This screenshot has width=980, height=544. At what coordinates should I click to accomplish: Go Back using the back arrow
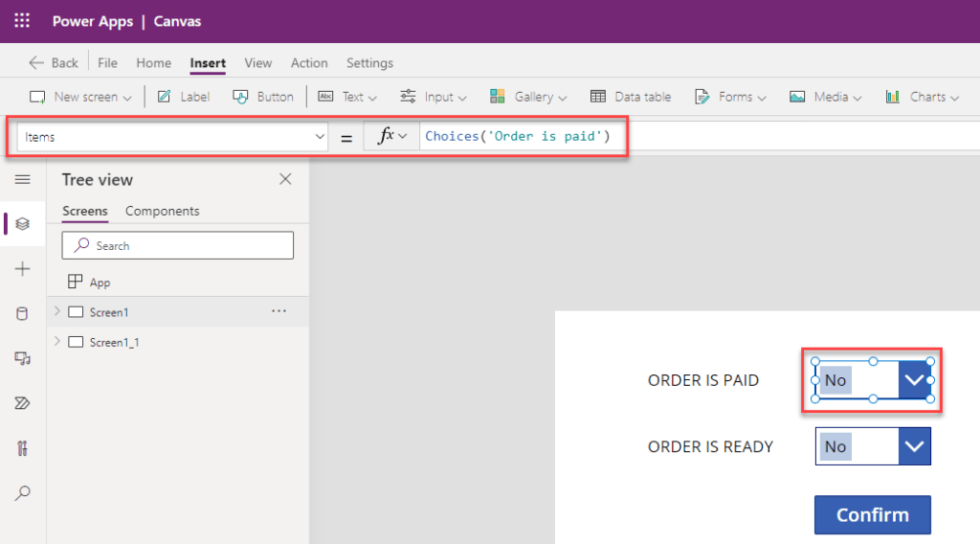(54, 63)
